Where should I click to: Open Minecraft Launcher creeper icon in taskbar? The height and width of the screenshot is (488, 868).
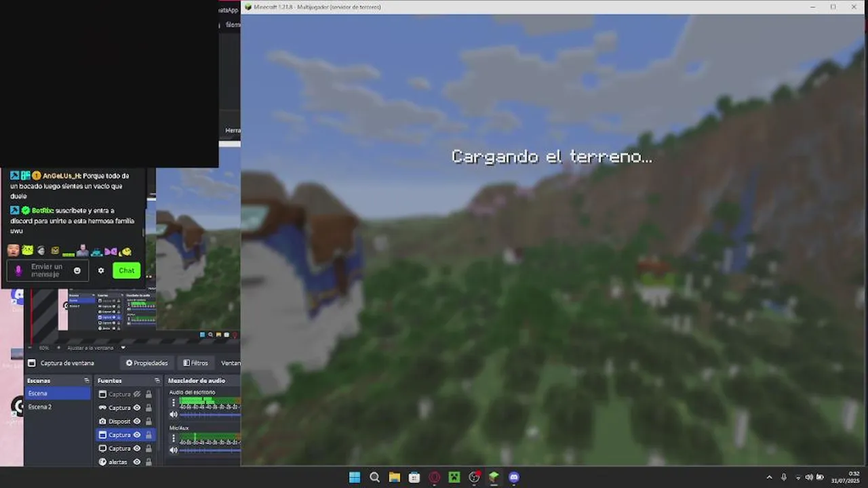(454, 477)
